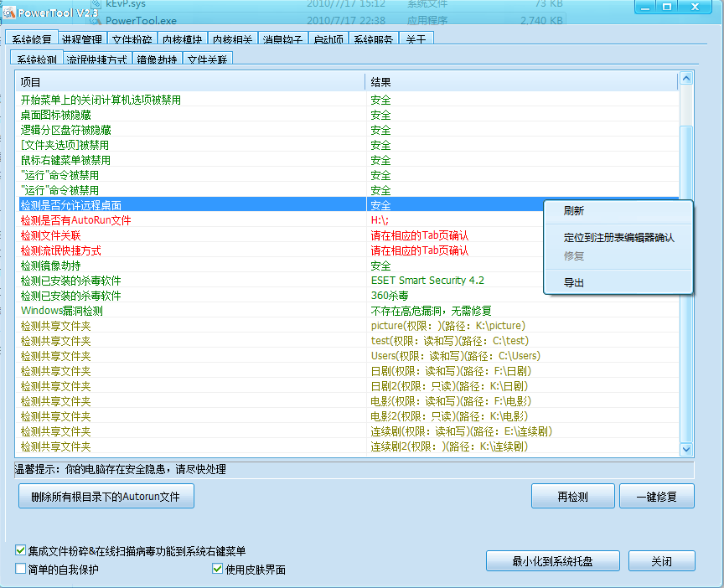Click scrollbar down arrow in results list

click(x=686, y=449)
